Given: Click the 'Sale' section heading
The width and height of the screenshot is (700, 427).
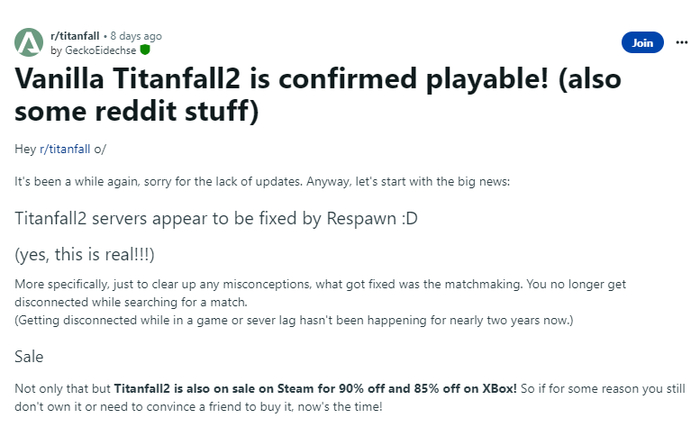Looking at the screenshot, I should (x=29, y=355).
